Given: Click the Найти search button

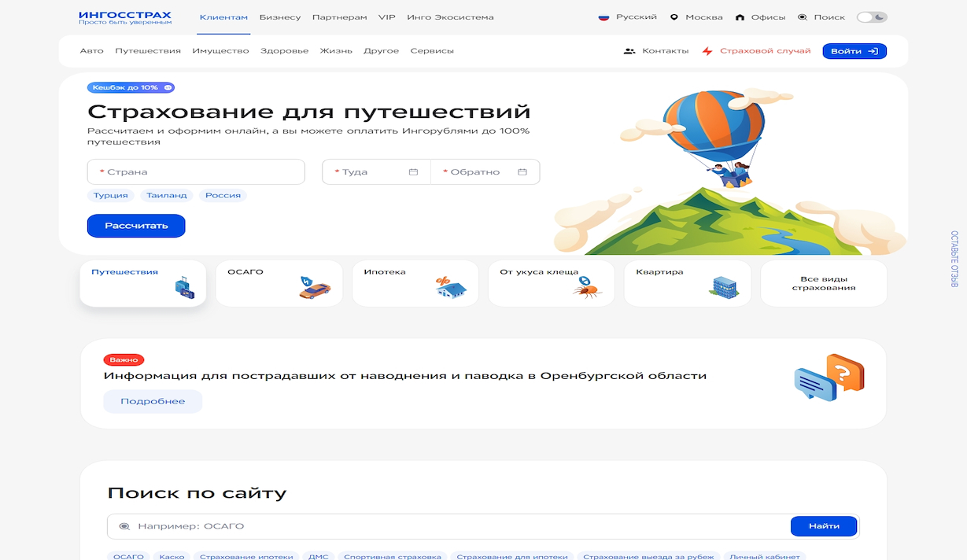Looking at the screenshot, I should [x=824, y=526].
